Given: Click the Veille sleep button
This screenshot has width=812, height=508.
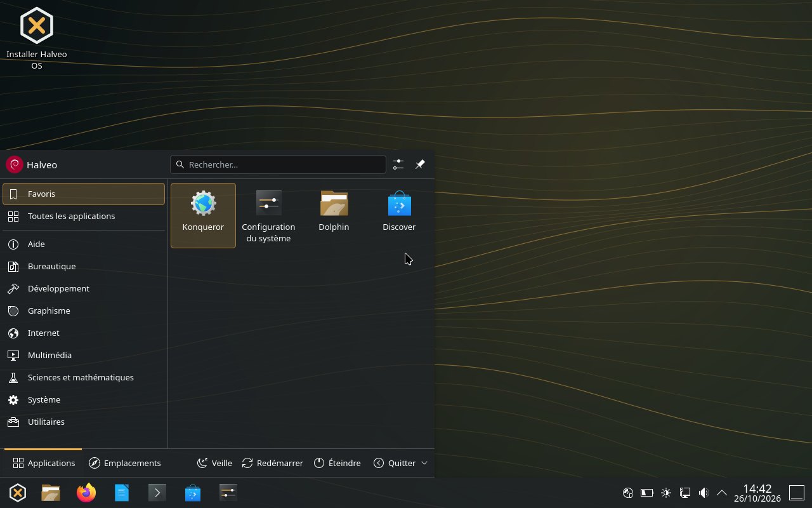Looking at the screenshot, I should (x=214, y=463).
